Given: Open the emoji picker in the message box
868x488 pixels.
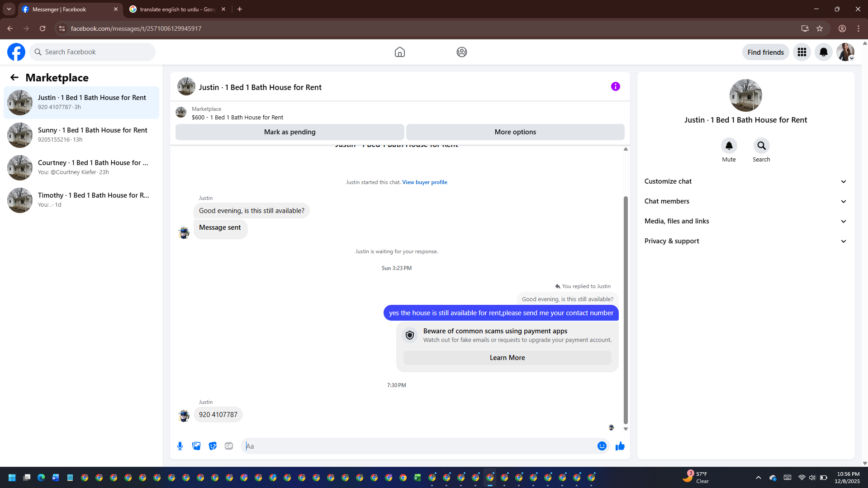Looking at the screenshot, I should [x=602, y=446].
